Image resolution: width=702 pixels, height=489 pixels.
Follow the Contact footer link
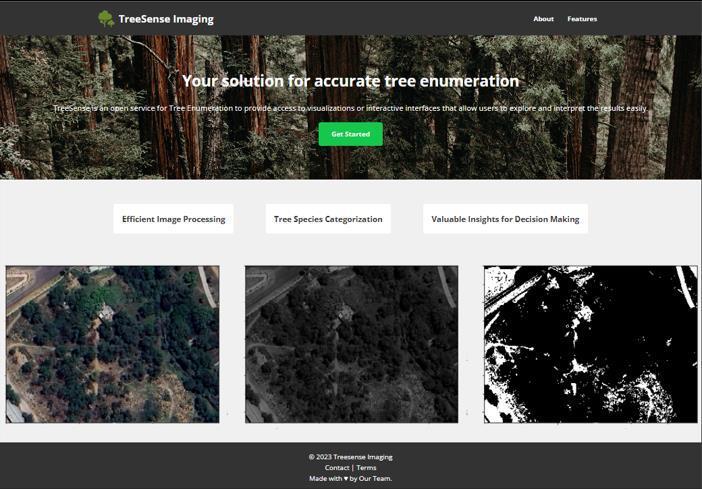point(337,468)
